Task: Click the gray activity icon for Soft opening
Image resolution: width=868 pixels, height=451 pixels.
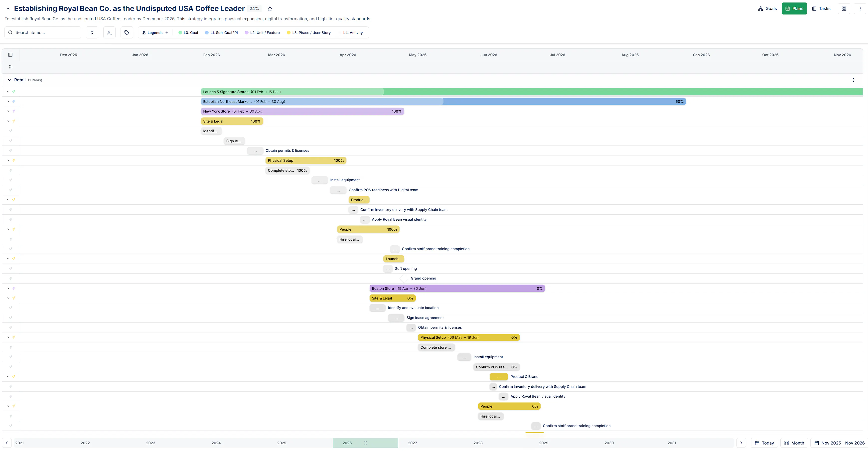Action: (11, 269)
